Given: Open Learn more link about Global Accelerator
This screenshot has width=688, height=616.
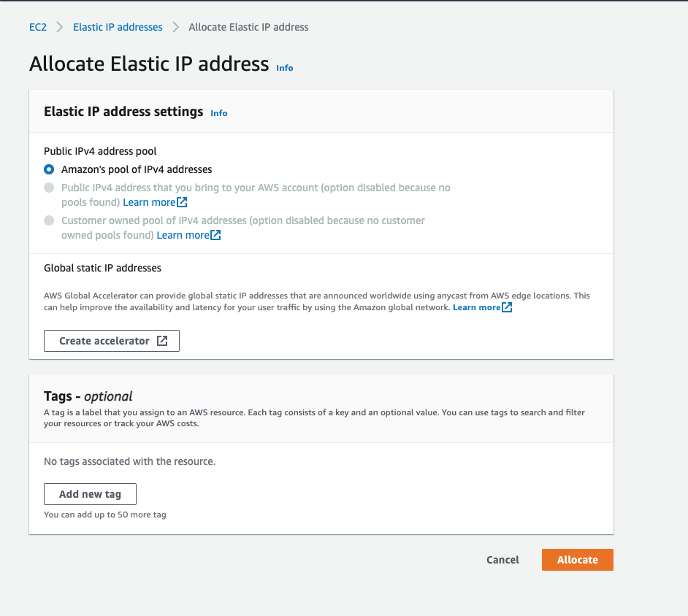Looking at the screenshot, I should click(x=476, y=308).
